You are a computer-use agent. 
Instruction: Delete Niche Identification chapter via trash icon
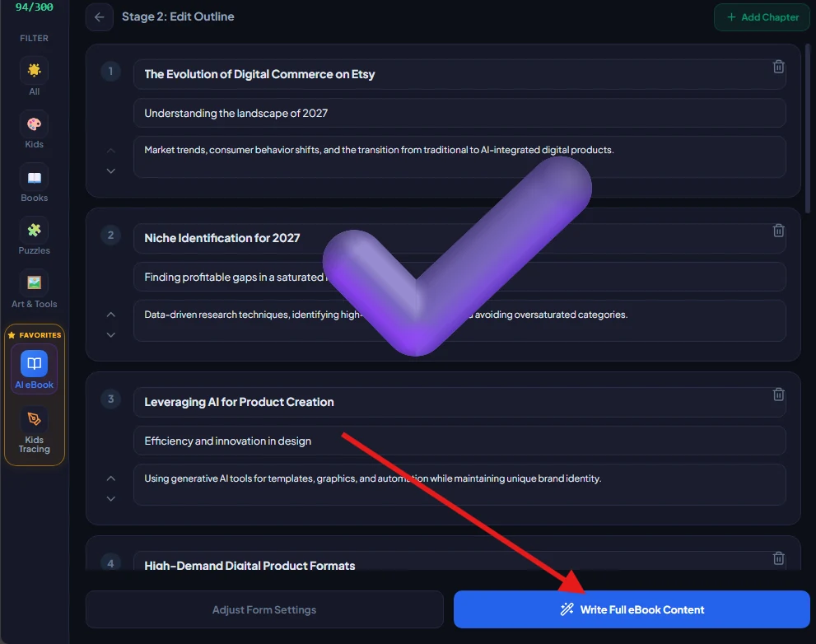(x=778, y=231)
